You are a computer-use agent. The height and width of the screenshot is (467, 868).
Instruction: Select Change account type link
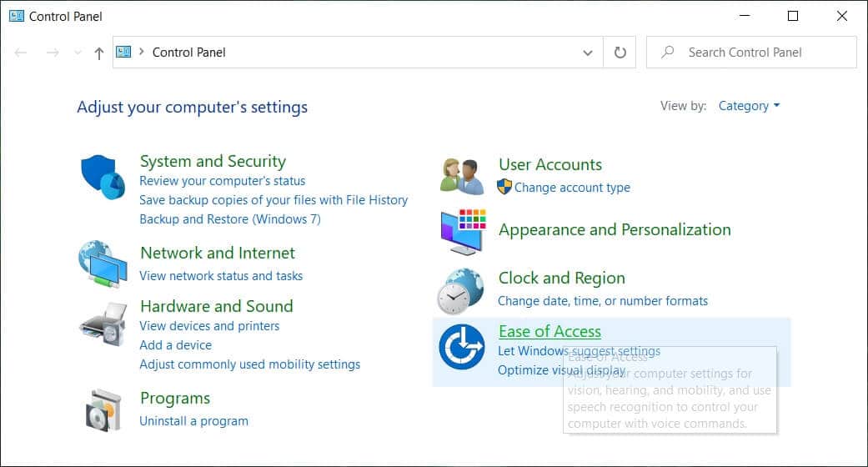tap(572, 188)
